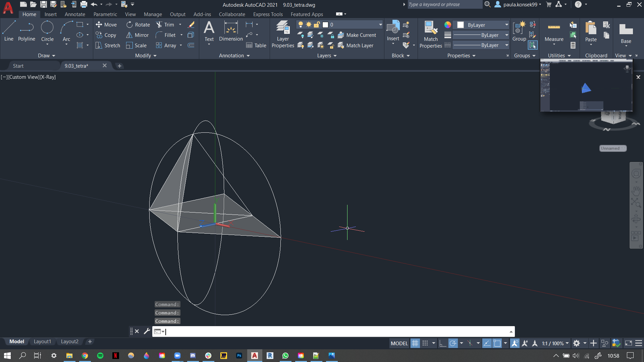Select the Dimension tool
This screenshot has height=362, width=644.
(231, 31)
